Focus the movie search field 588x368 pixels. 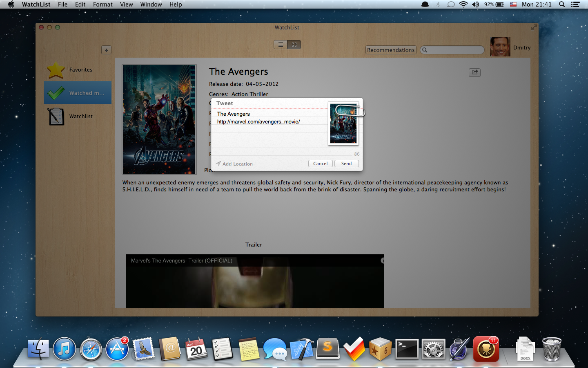pos(452,50)
